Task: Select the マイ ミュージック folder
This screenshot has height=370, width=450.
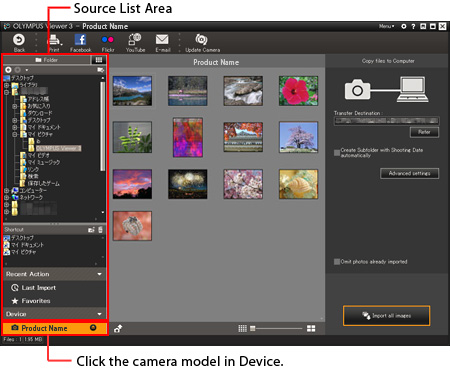Action: click(x=44, y=162)
